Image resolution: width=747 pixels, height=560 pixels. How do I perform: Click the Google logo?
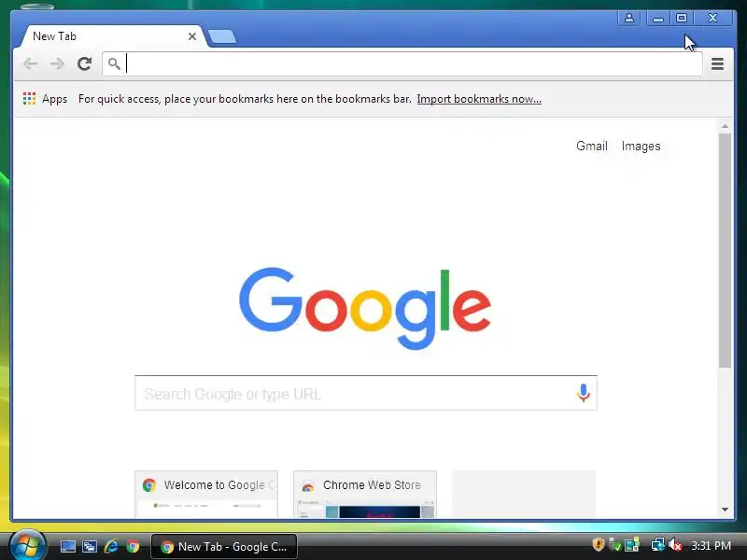tap(365, 308)
